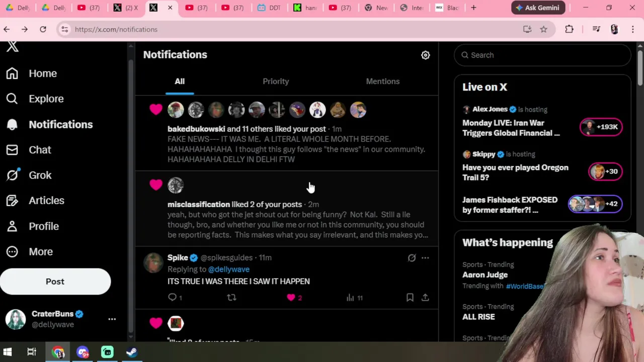Switch to the Mentions tab
Image resolution: width=644 pixels, height=362 pixels.
coord(383,81)
